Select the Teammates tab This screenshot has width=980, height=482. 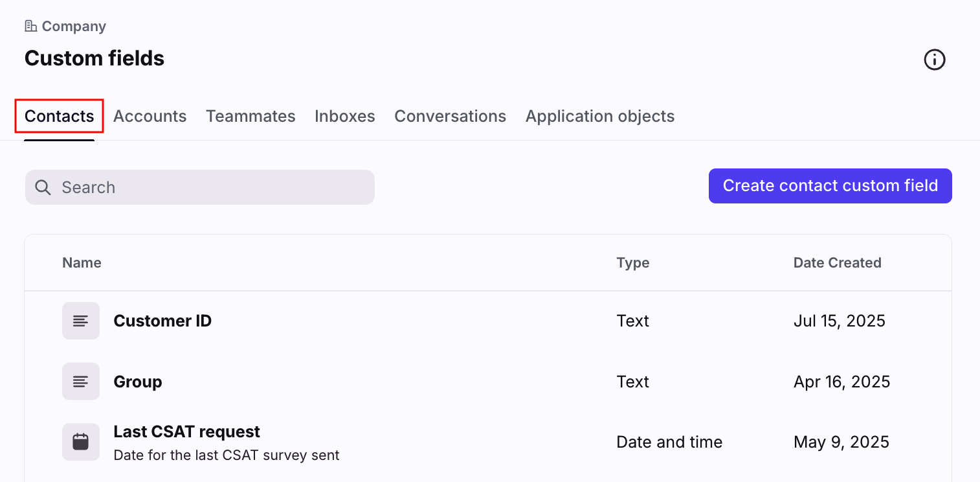click(251, 117)
